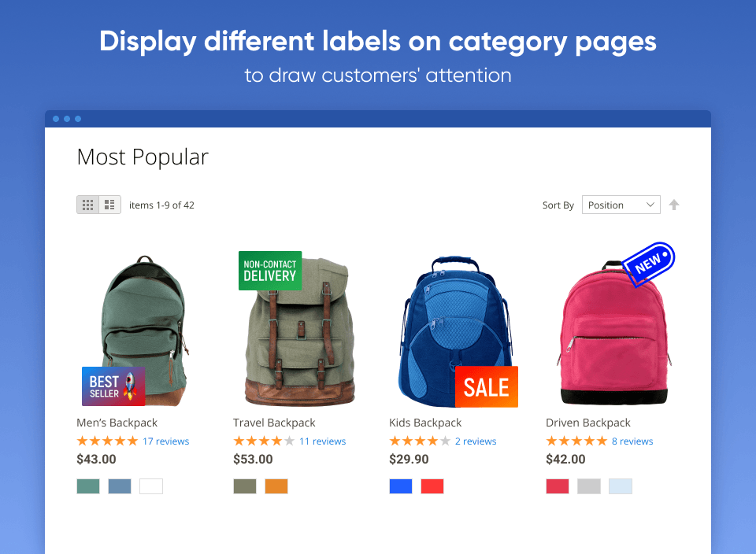Click the Non-Contact Delivery label

tap(269, 271)
